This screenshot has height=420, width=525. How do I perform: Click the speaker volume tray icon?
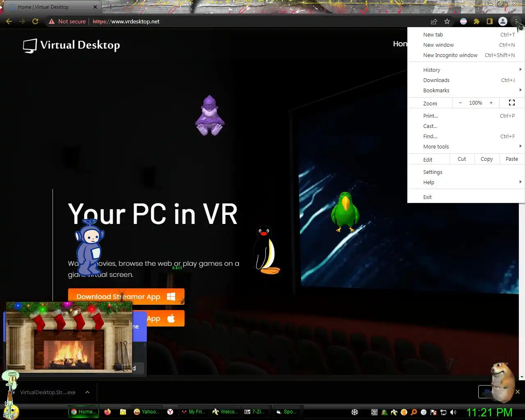[453, 412]
